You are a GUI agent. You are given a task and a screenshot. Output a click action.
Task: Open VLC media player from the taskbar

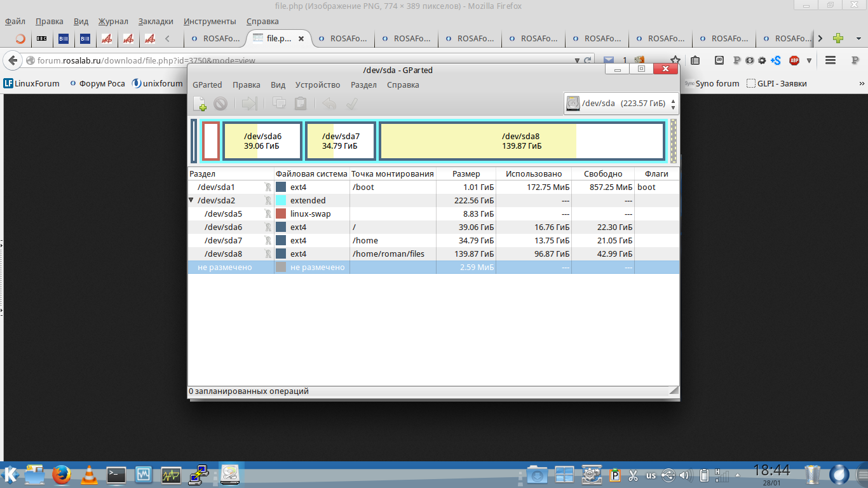(x=90, y=474)
